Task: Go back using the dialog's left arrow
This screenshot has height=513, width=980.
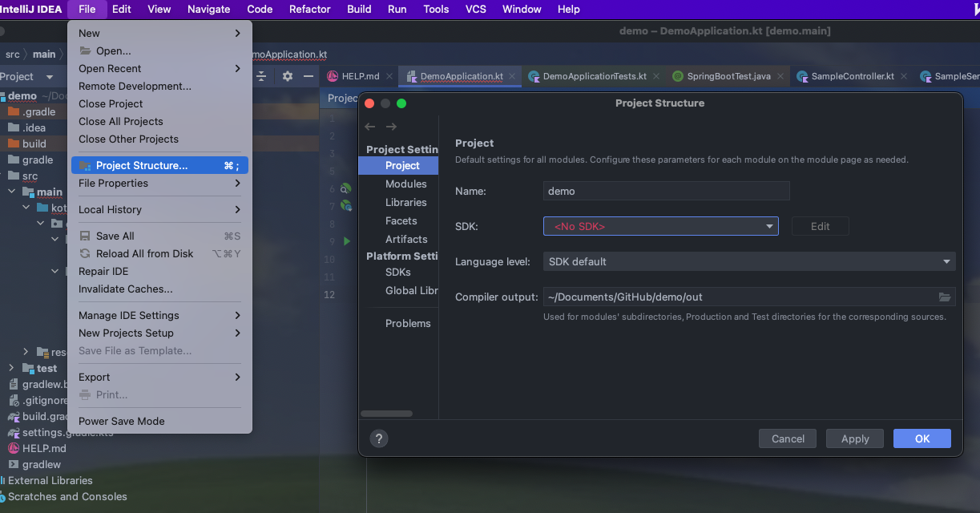Action: coord(369,127)
